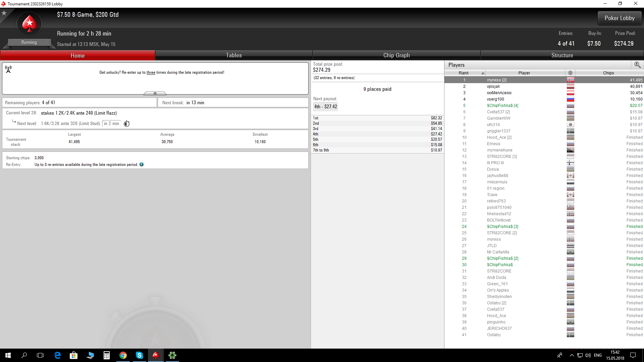Image resolution: width=644 pixels, height=362 pixels.
Task: Open the Structure tab
Action: (562, 55)
